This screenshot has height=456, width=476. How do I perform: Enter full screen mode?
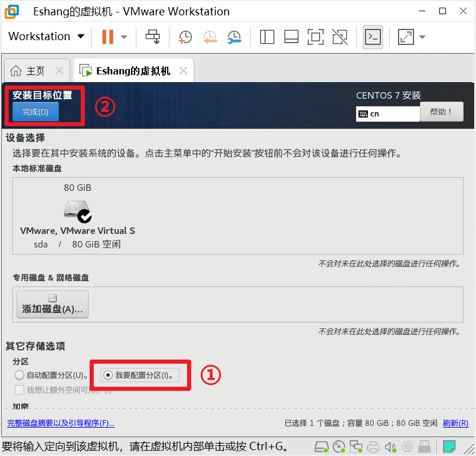315,37
